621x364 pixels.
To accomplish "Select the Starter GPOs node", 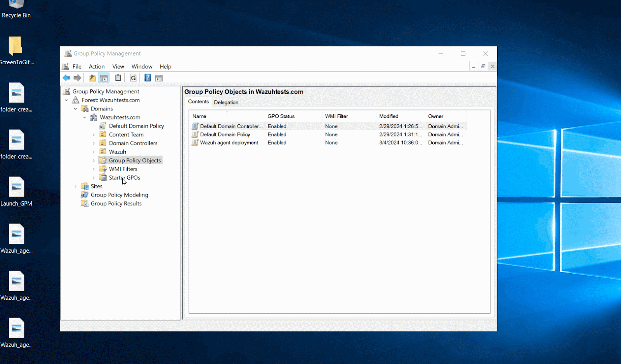I will click(124, 177).
